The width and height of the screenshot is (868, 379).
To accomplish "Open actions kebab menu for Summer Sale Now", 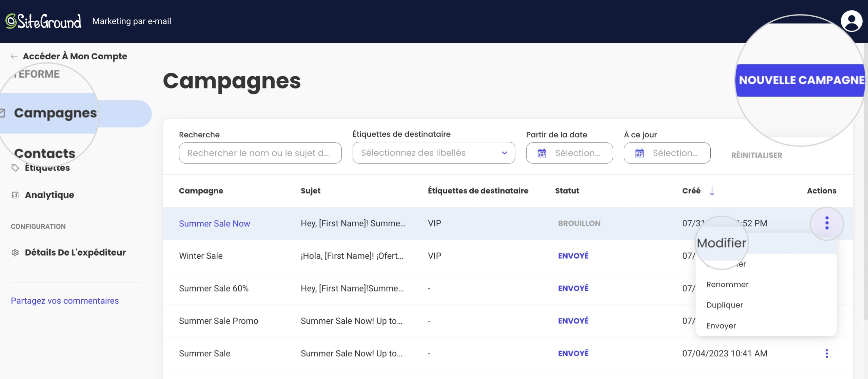I will click(827, 223).
